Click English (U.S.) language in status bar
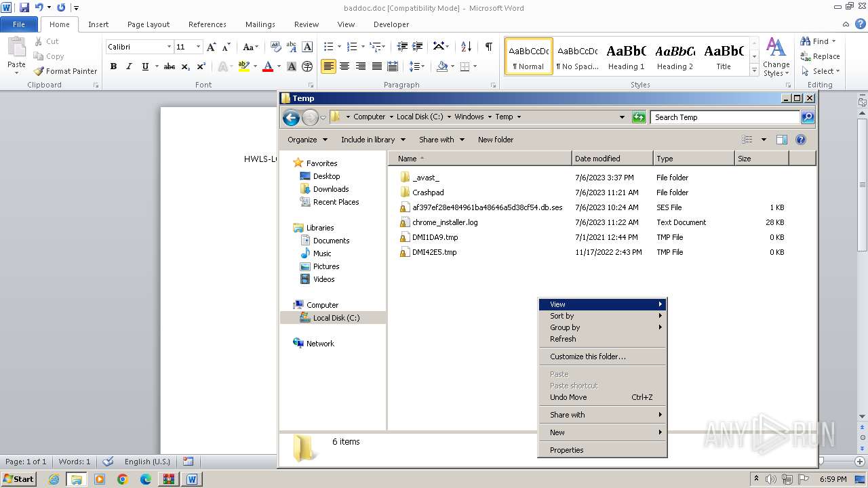Screen dimensions: 868x488 pyautogui.click(x=147, y=462)
